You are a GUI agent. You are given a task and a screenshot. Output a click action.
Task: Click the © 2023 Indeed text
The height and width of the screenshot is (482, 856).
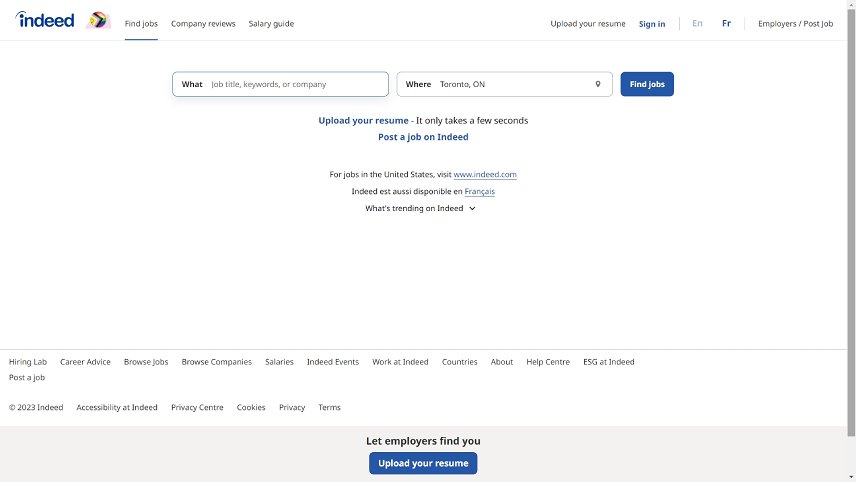[36, 408]
